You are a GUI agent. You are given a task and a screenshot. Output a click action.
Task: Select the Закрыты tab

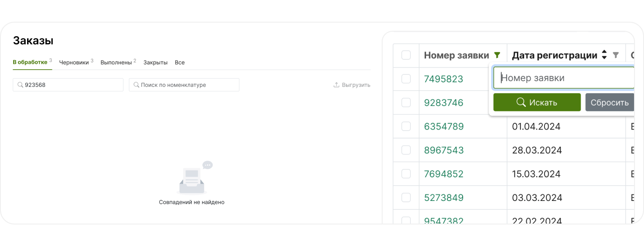pyautogui.click(x=156, y=62)
